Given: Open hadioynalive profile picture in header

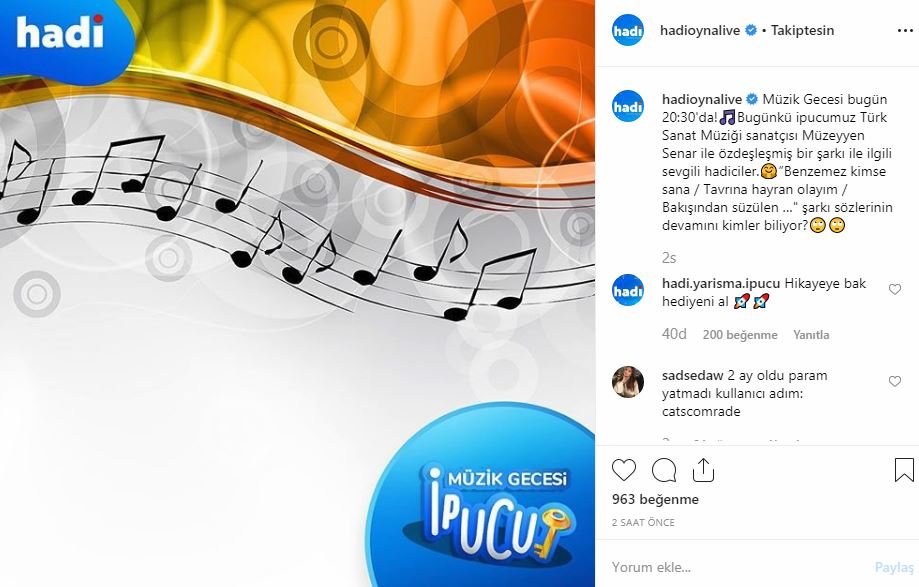Looking at the screenshot, I should [628, 30].
